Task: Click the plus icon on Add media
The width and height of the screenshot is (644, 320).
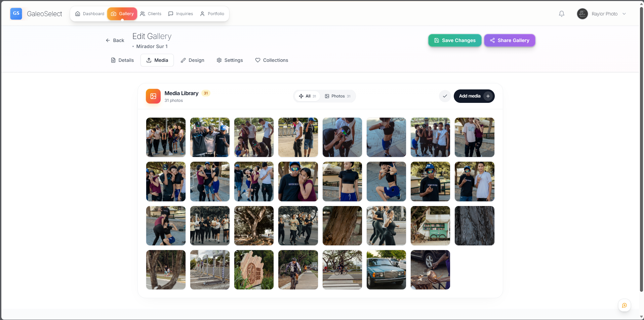Action: (x=488, y=96)
